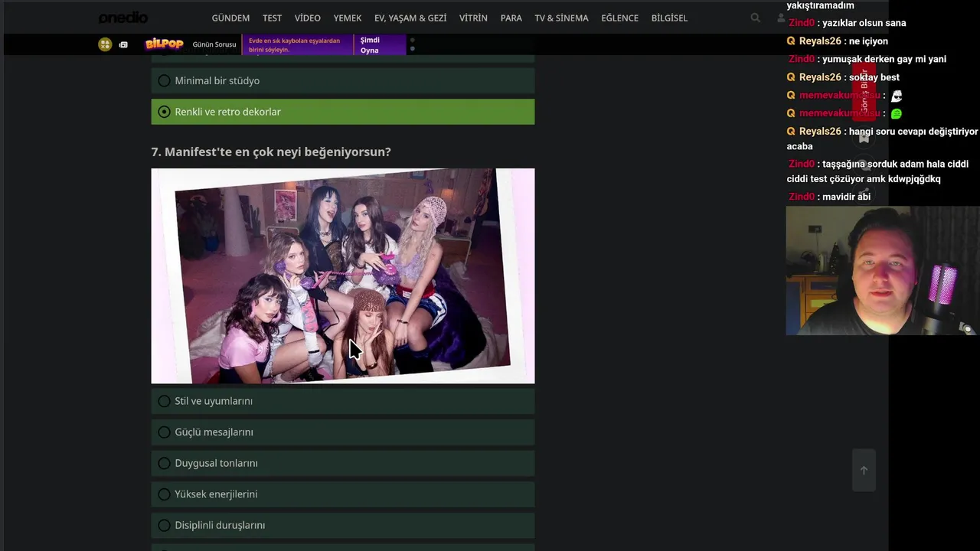Click the small white icon beside BİLPOP

click(123, 44)
